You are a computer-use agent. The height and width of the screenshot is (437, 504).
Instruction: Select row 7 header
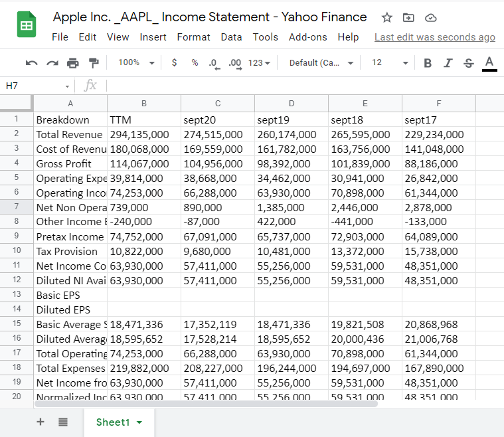coord(17,207)
